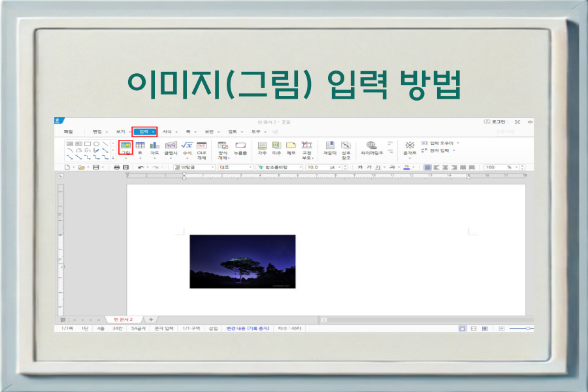Click the new document icon

pyautogui.click(x=67, y=167)
